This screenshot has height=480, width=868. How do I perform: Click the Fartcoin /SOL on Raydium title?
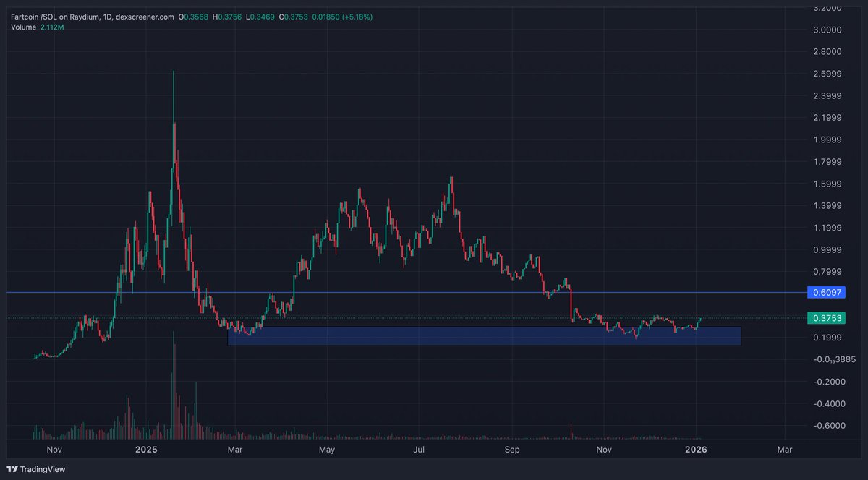(x=54, y=17)
